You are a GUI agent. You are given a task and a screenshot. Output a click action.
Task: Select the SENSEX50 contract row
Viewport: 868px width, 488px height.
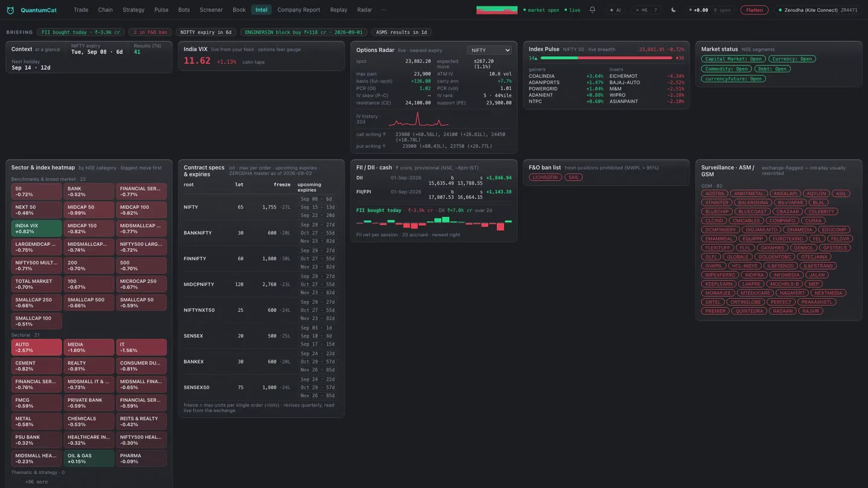262,387
